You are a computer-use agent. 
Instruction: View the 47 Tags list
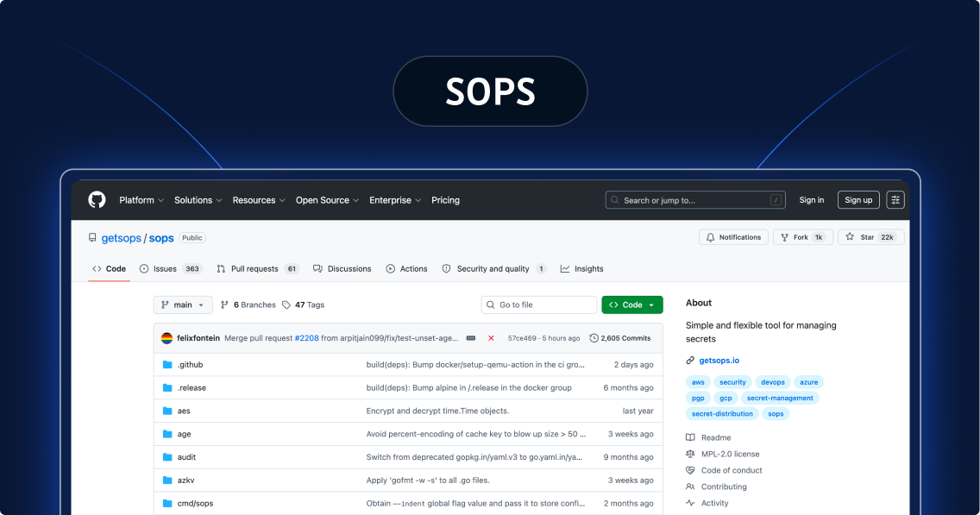303,305
